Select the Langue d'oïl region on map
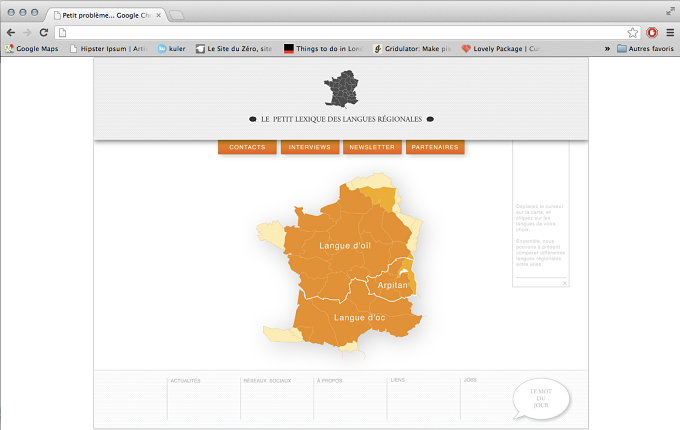 tap(345, 245)
